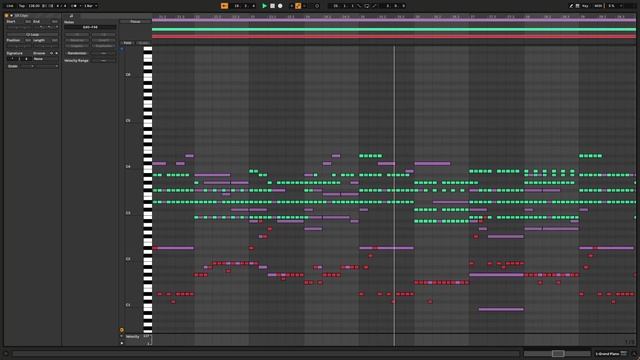Select the 4 / 4 time signature field
This screenshot has width=640, height=360.
click(61, 6)
